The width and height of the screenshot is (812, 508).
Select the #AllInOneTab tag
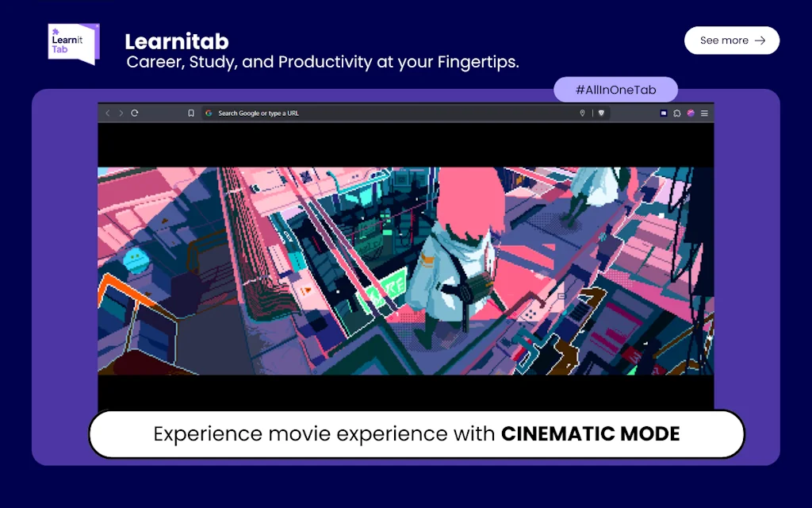click(x=615, y=90)
